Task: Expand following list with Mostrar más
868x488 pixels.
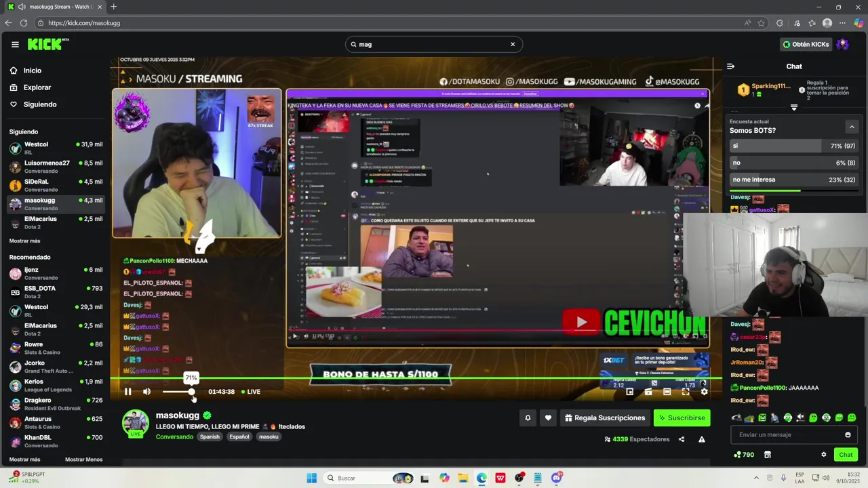Action: click(x=24, y=241)
